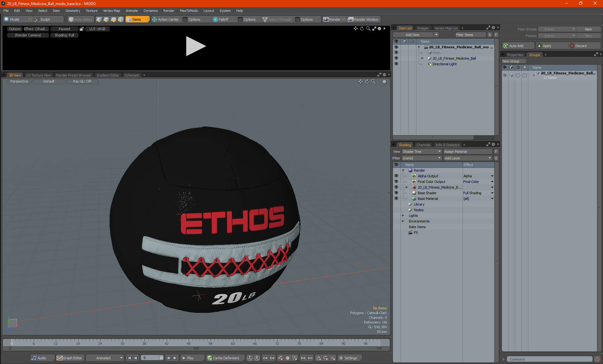Switch to Channels tab

click(423, 145)
